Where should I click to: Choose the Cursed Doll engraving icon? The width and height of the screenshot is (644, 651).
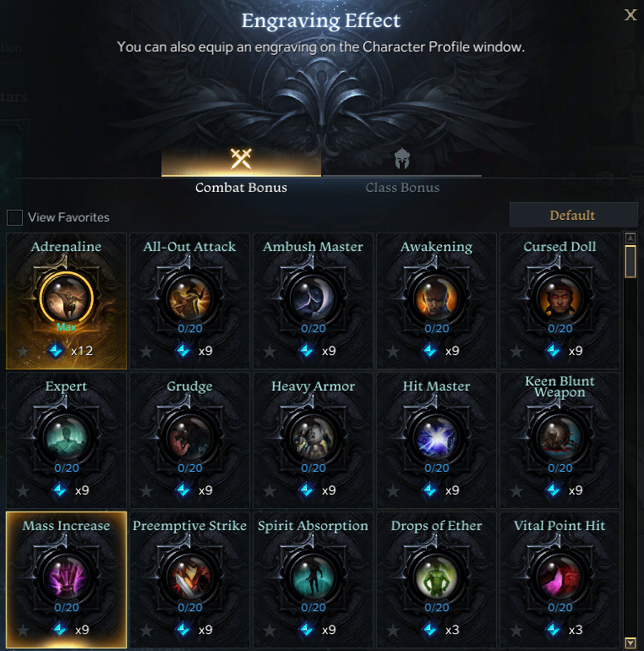point(559,298)
